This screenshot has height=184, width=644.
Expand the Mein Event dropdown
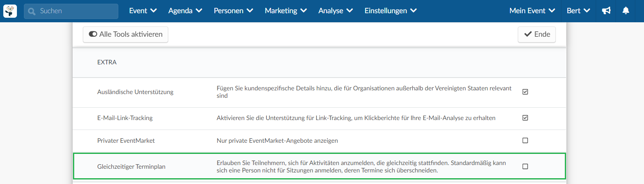pos(532,11)
